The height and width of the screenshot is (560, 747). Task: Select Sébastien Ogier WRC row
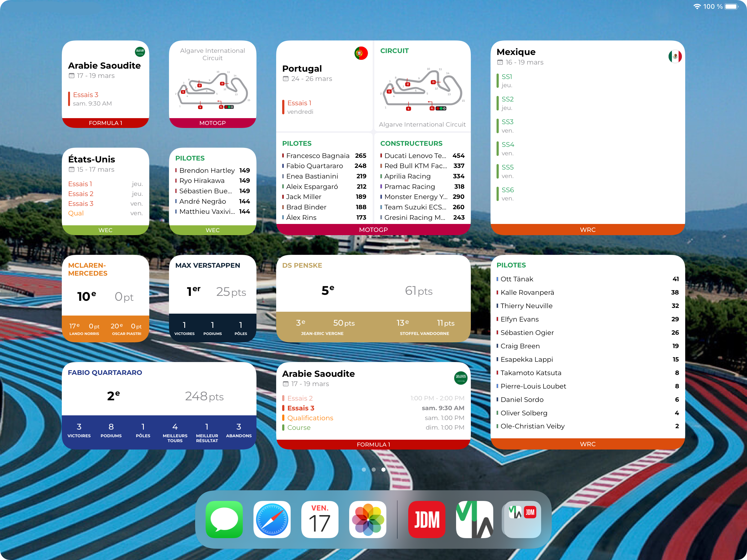588,333
